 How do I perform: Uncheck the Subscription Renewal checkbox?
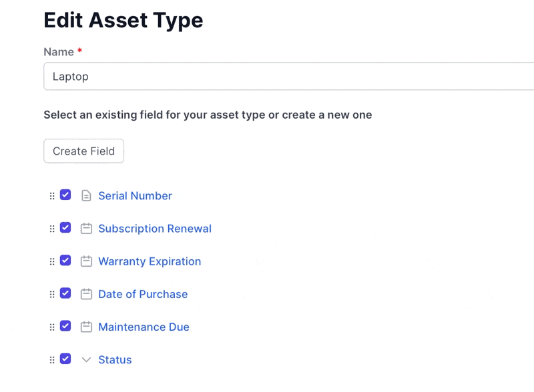65,227
